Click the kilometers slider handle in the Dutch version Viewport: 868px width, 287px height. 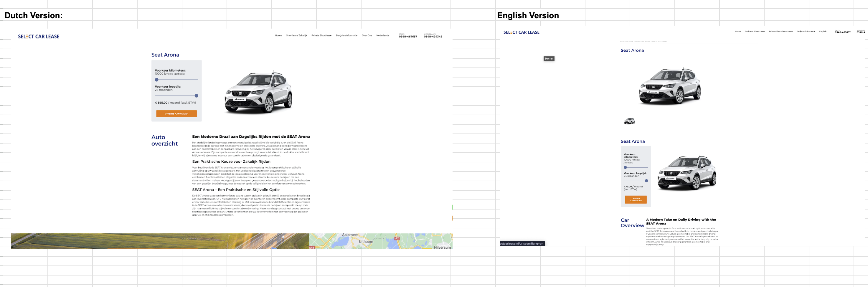[157, 80]
